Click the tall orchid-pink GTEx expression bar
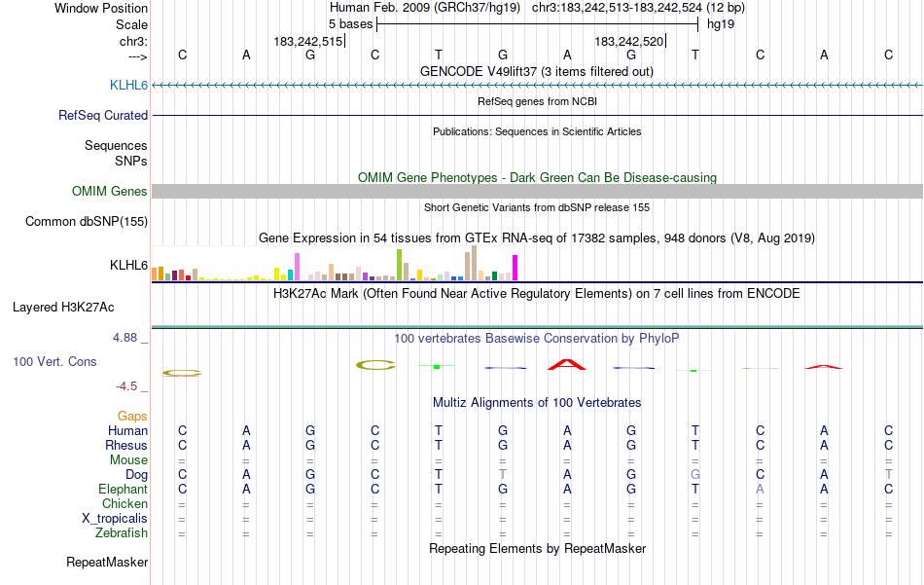This screenshot has height=585, width=924. coord(297,267)
